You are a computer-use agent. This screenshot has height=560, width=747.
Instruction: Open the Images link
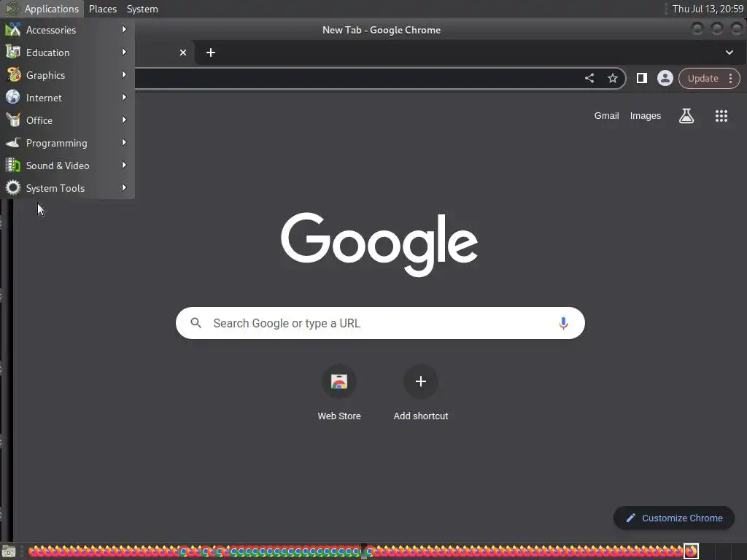pos(646,116)
